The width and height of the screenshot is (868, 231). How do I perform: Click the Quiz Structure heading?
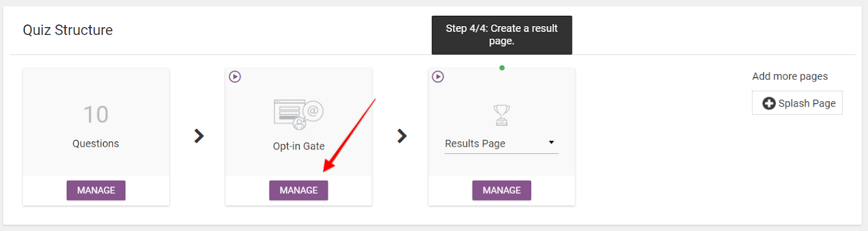pos(68,30)
